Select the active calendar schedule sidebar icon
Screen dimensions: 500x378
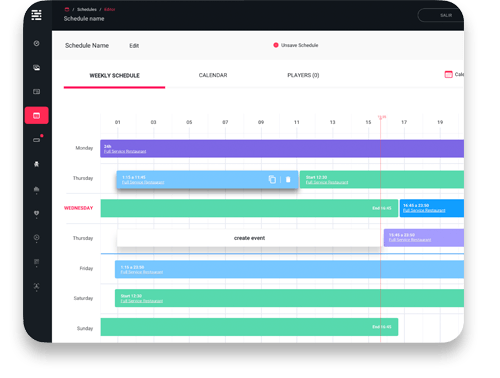[x=37, y=115]
